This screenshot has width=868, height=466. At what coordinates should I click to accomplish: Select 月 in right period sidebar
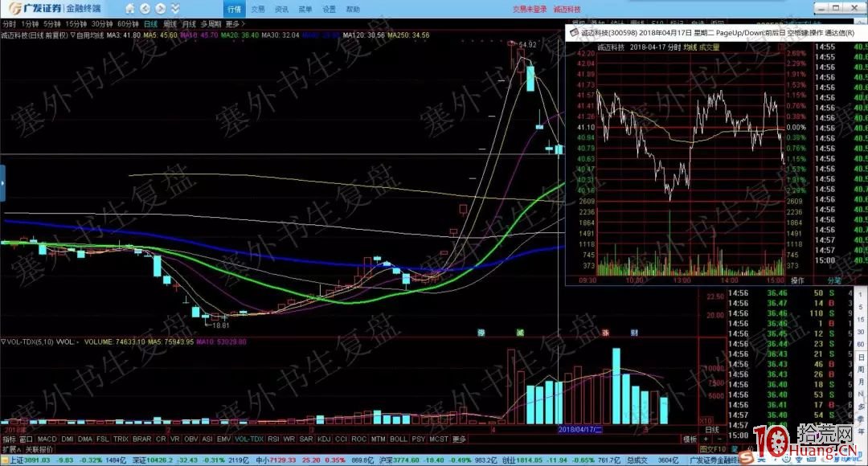(x=860, y=382)
